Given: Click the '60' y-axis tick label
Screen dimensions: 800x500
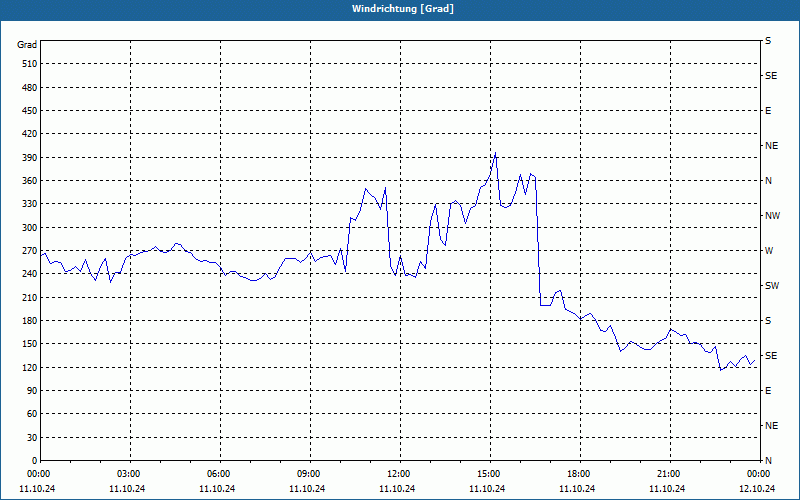Looking at the screenshot, I should click(32, 414).
